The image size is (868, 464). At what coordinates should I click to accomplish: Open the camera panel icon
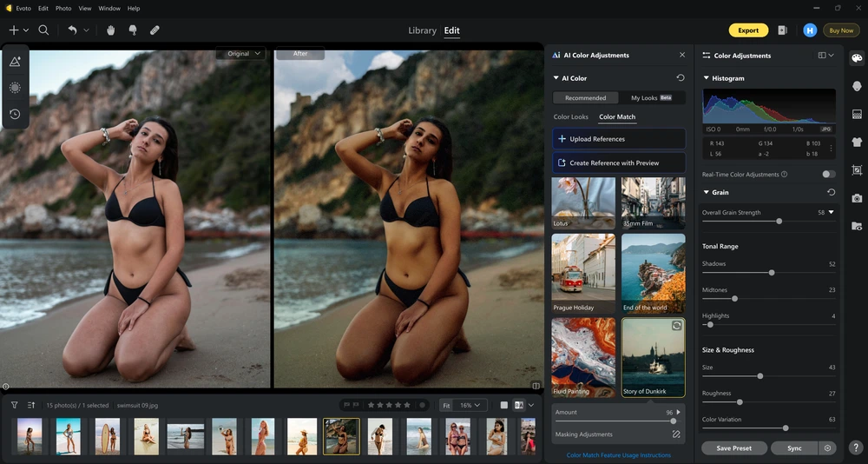click(857, 198)
